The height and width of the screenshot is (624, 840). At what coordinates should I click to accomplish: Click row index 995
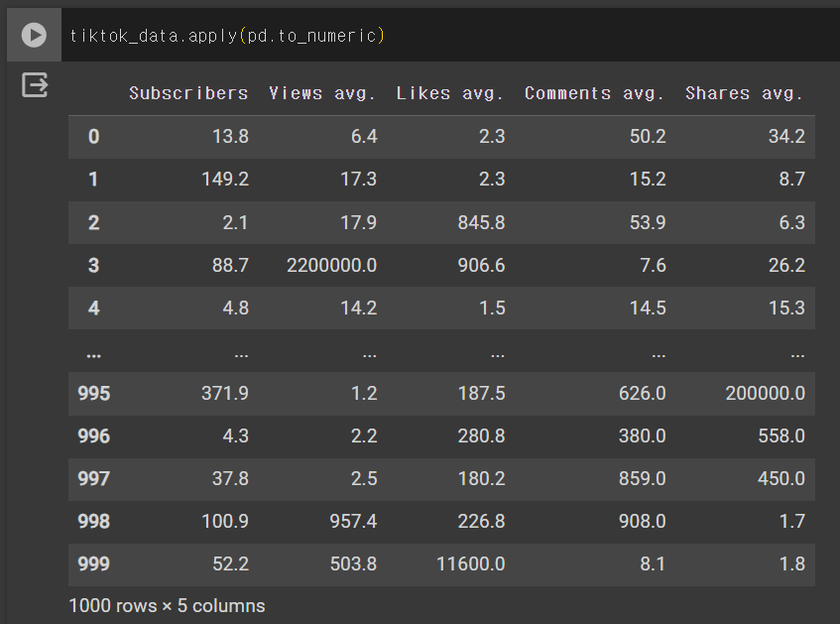click(94, 393)
